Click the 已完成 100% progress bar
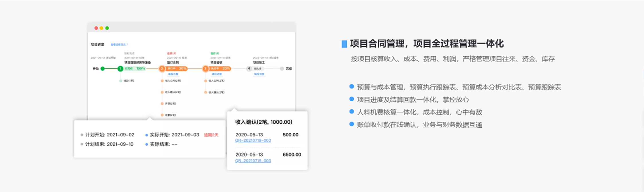The height and width of the screenshot is (192, 644). coord(135,69)
